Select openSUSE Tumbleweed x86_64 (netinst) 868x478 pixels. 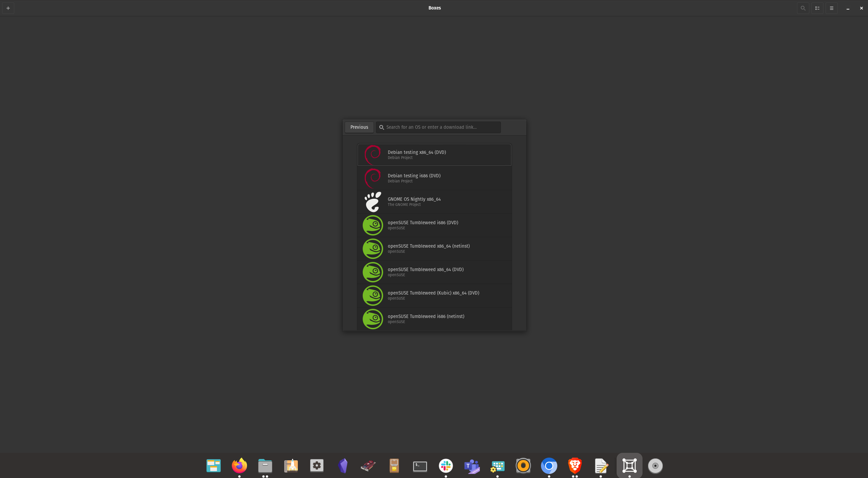(434, 248)
